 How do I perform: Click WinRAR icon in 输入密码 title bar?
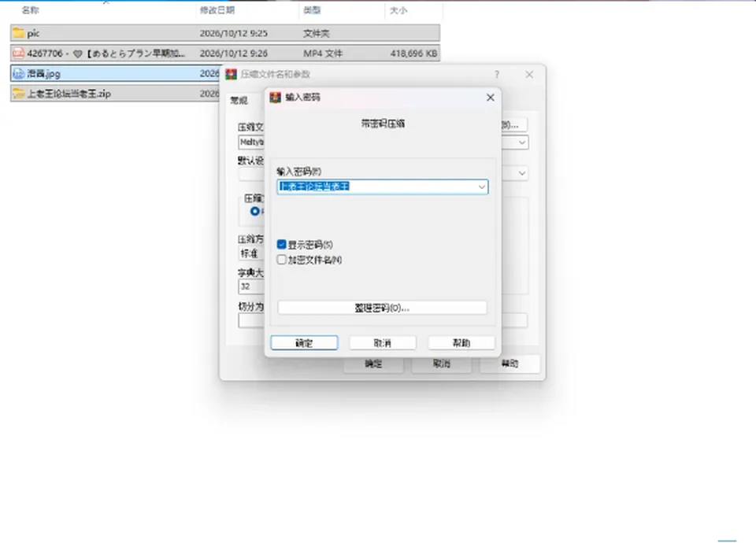[276, 98]
